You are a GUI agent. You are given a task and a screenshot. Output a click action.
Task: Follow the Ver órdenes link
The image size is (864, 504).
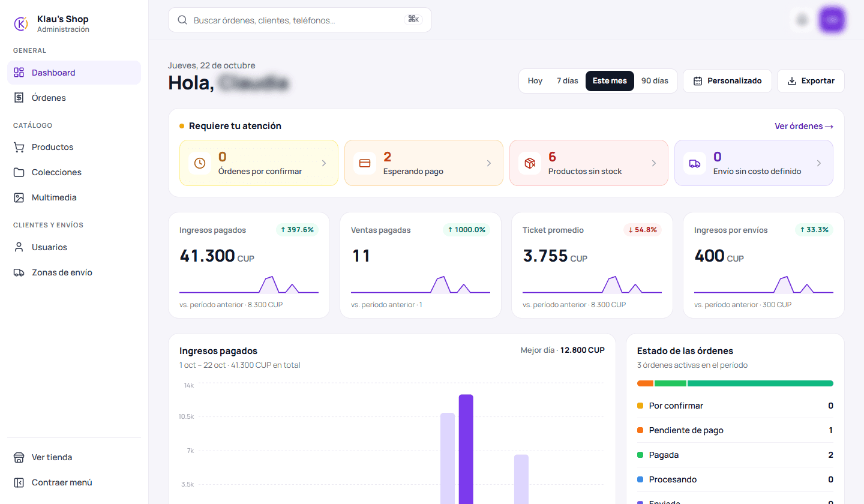(x=804, y=126)
